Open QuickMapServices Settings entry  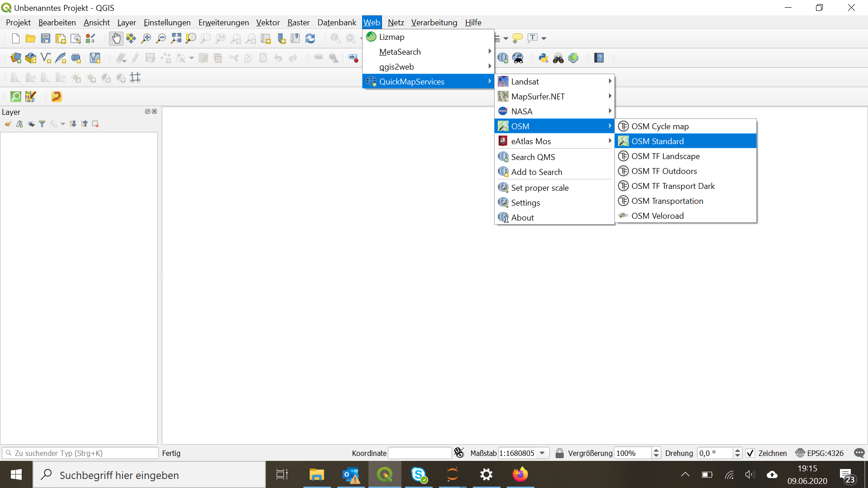(555, 202)
